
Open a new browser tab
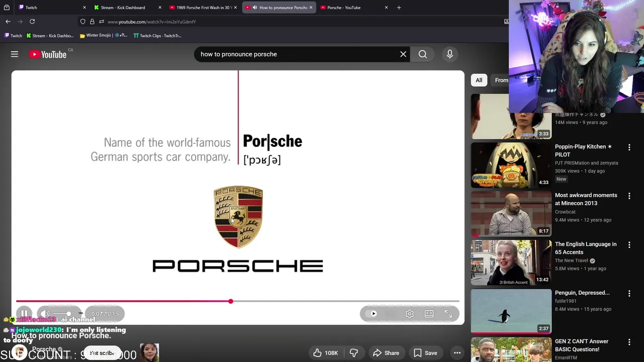[x=399, y=8]
